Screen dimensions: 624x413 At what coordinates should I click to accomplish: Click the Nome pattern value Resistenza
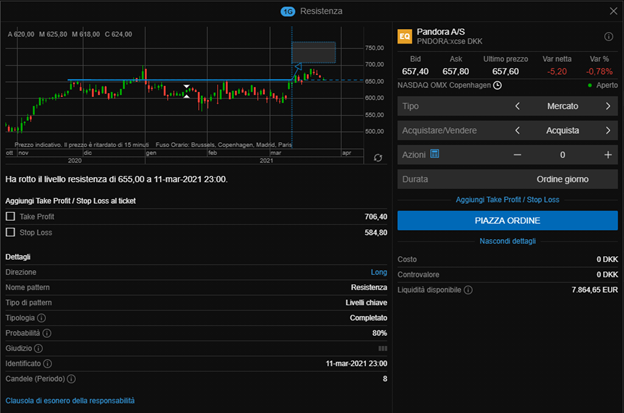click(369, 287)
